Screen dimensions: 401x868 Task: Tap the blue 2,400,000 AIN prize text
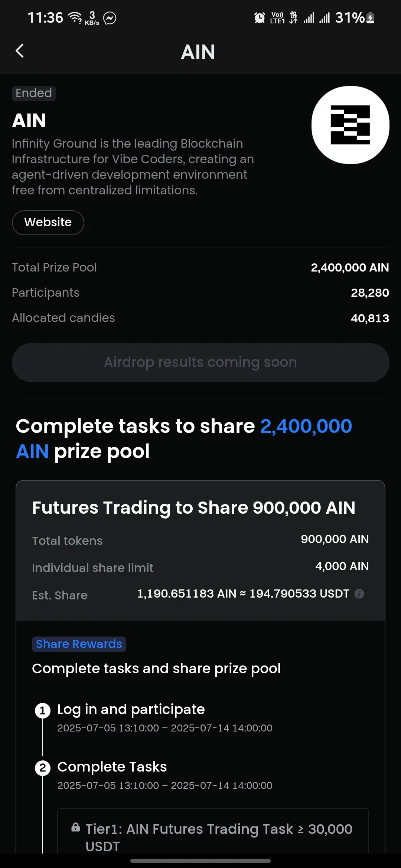click(184, 438)
